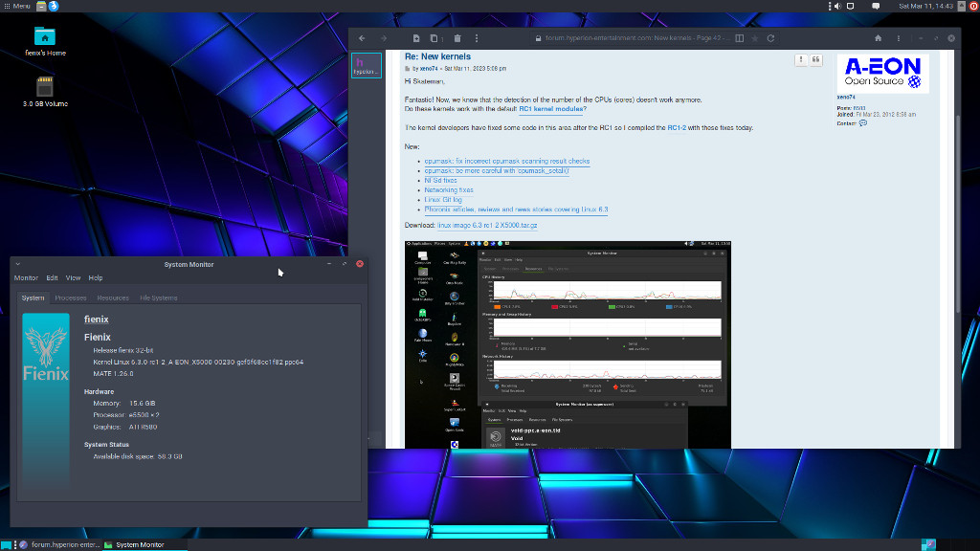Open the Monitor menu in System Monitor
This screenshot has height=551, width=980.
(x=26, y=278)
